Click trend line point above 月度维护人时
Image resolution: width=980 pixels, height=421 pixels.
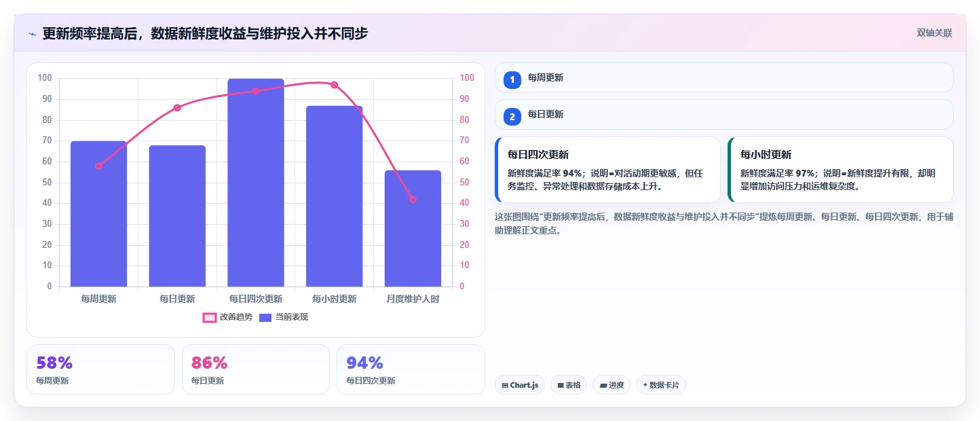(413, 199)
